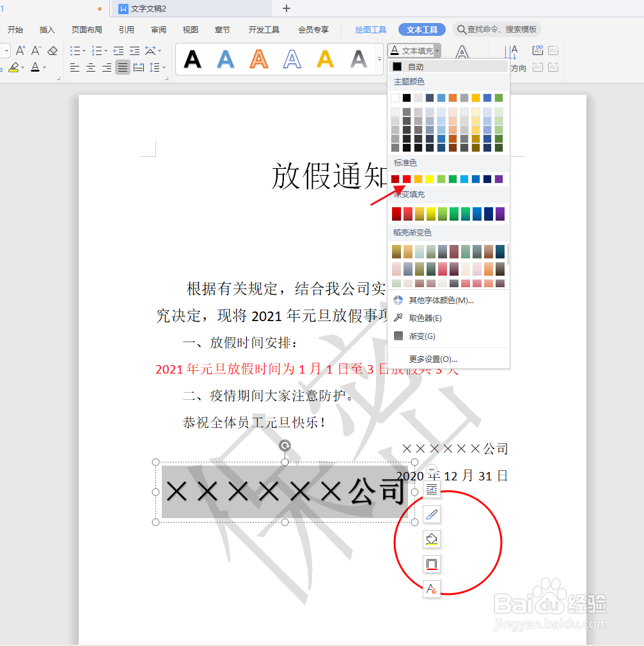644x646 pixels.
Task: Click the shape outline icon in floating toolbar
Action: [432, 564]
